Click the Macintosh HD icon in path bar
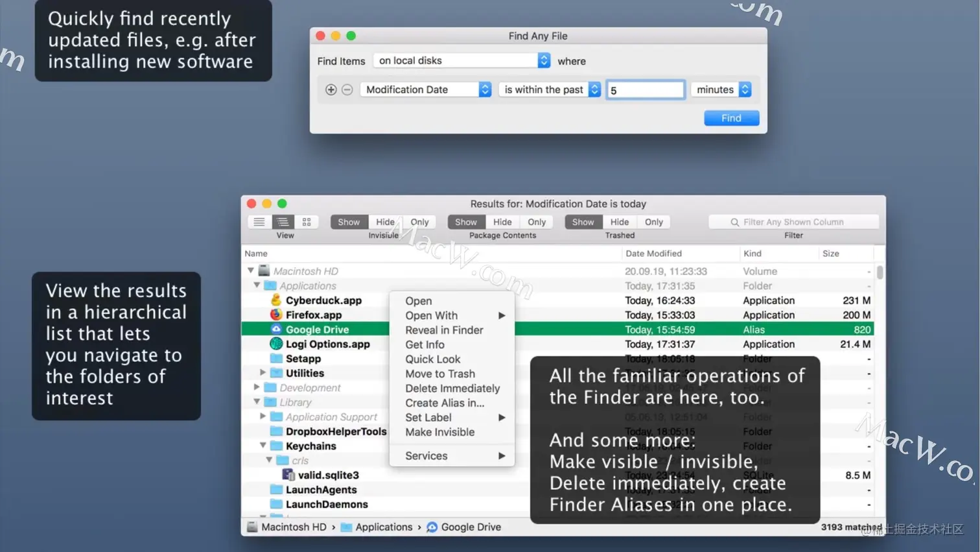980x552 pixels. pos(252,527)
